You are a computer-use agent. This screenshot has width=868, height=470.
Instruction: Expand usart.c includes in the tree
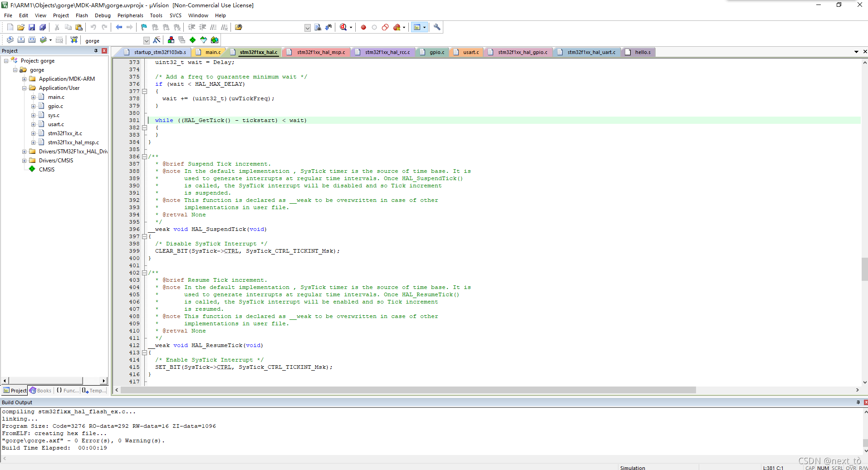pyautogui.click(x=34, y=124)
